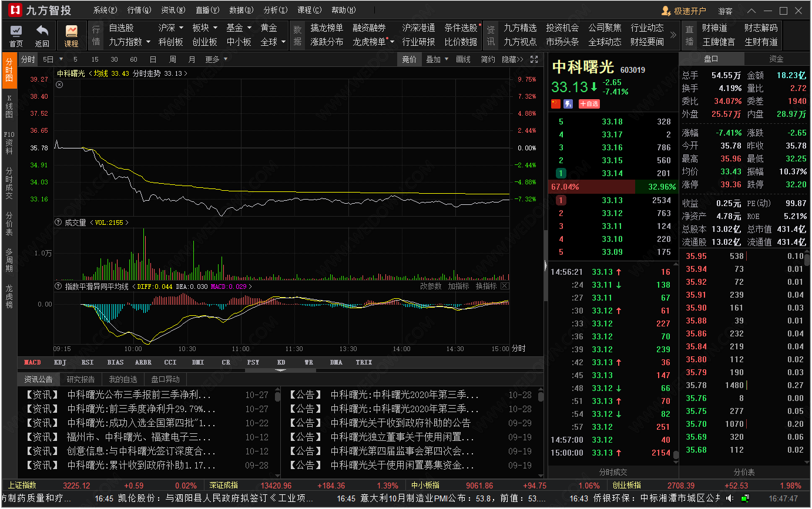Select the PSY indicator
The image size is (812, 509).
tap(253, 362)
